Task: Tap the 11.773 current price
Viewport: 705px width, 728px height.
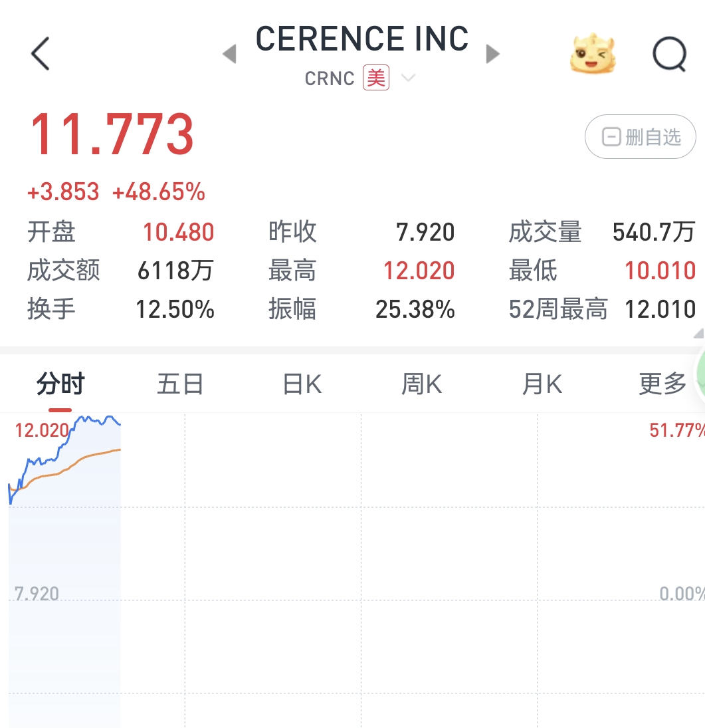Action: tap(112, 135)
